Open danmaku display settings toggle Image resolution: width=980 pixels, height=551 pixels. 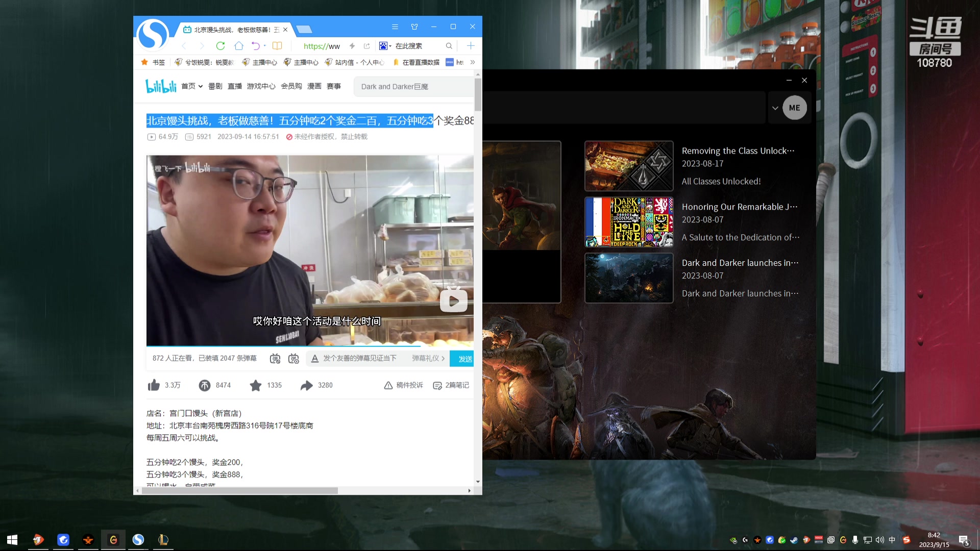point(293,359)
